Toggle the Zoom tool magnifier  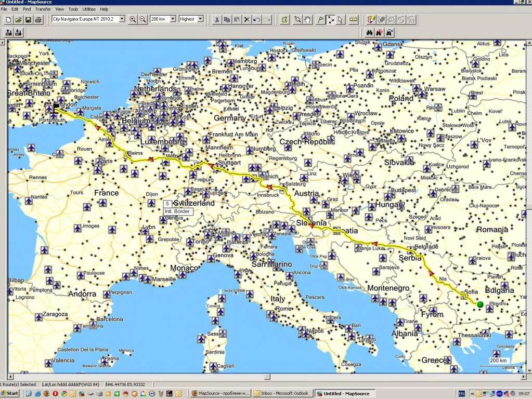(297, 20)
